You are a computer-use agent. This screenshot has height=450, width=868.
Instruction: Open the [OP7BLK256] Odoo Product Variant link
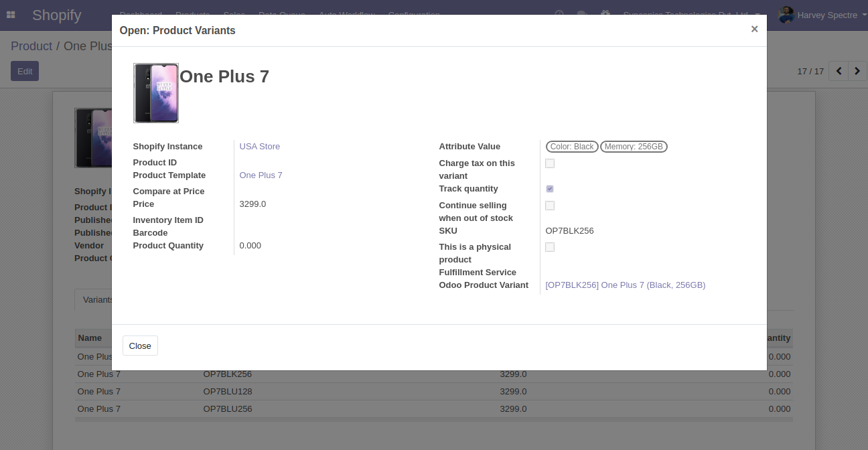pos(625,285)
